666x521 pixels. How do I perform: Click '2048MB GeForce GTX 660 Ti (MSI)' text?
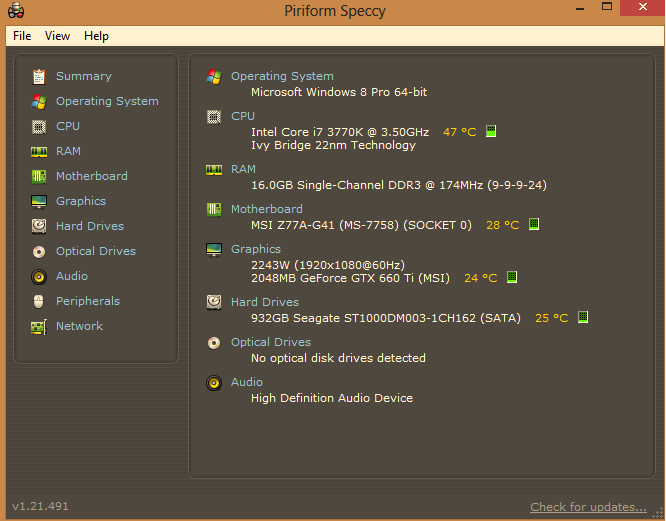pos(350,278)
